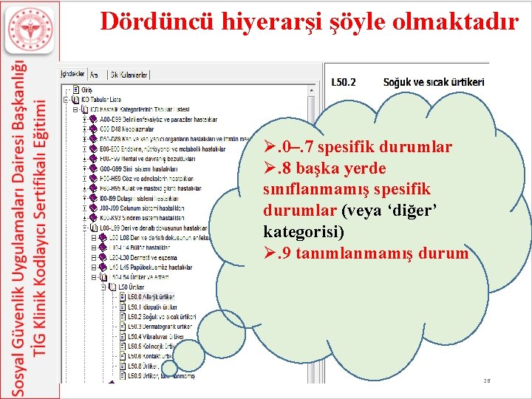532x399 pixels.
Task: Expand the D50-D89 Kan ve kan yapıcı node
Action: [x=84, y=139]
